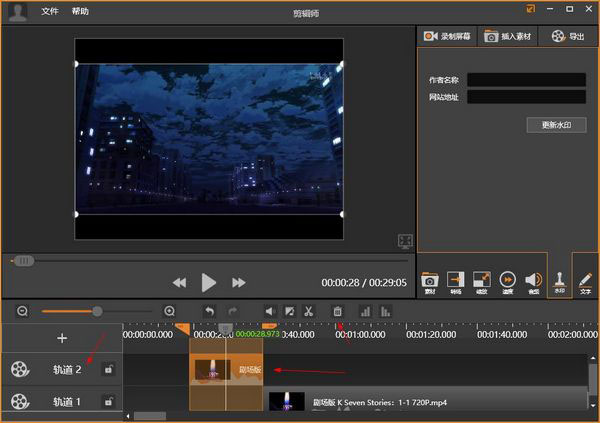The height and width of the screenshot is (423, 600).
Task: Click timeline zoom out magnifier
Action: coord(22,312)
